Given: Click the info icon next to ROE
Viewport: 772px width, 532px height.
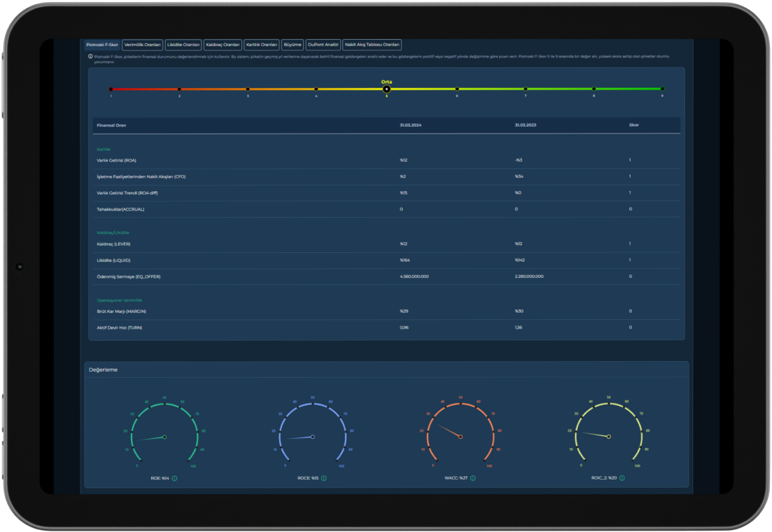Looking at the screenshot, I should coord(174,478).
